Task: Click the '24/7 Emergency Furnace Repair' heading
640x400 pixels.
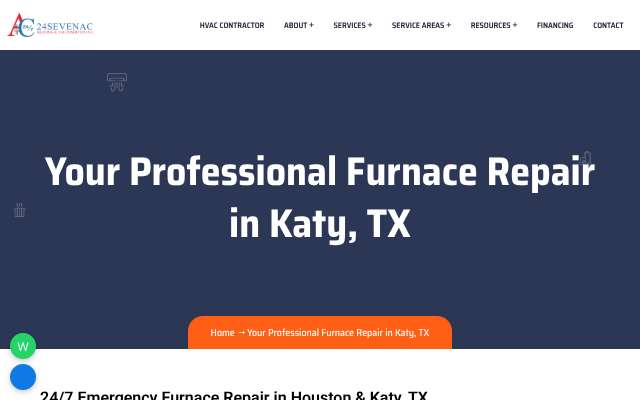Action: [x=233, y=396]
